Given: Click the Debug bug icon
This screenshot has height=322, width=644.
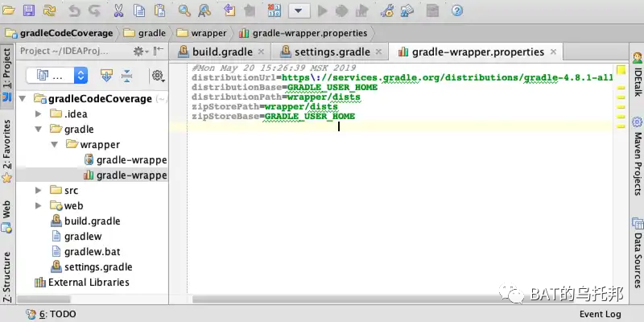Looking at the screenshot, I should 341,11.
